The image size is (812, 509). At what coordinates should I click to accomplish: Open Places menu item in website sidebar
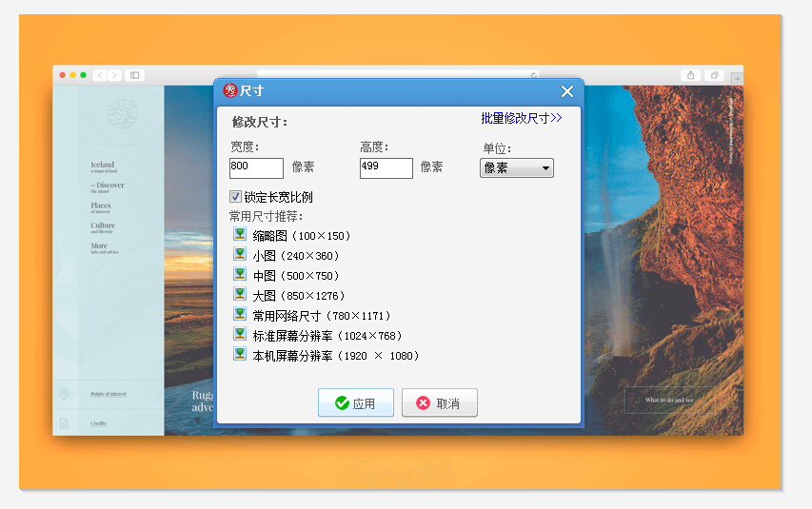[101, 207]
